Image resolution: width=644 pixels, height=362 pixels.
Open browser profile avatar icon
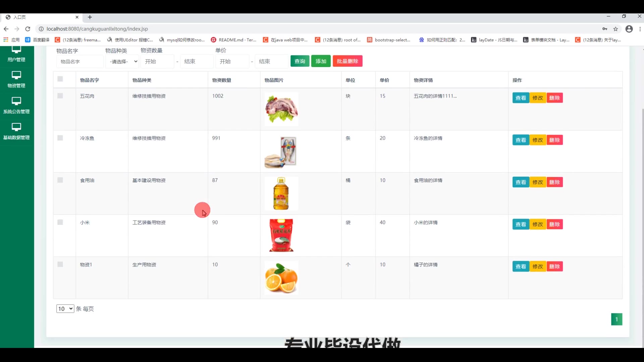tap(629, 29)
